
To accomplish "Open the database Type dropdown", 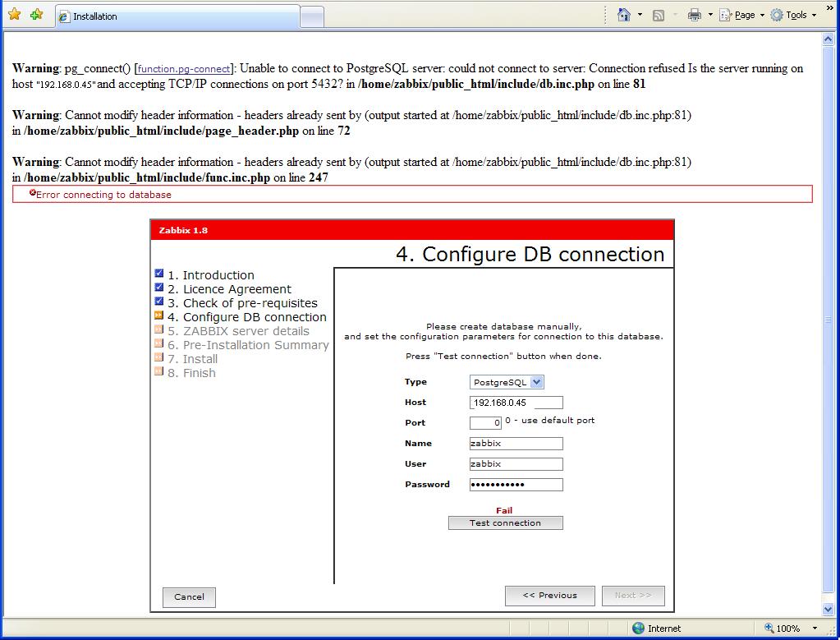I will pos(507,382).
